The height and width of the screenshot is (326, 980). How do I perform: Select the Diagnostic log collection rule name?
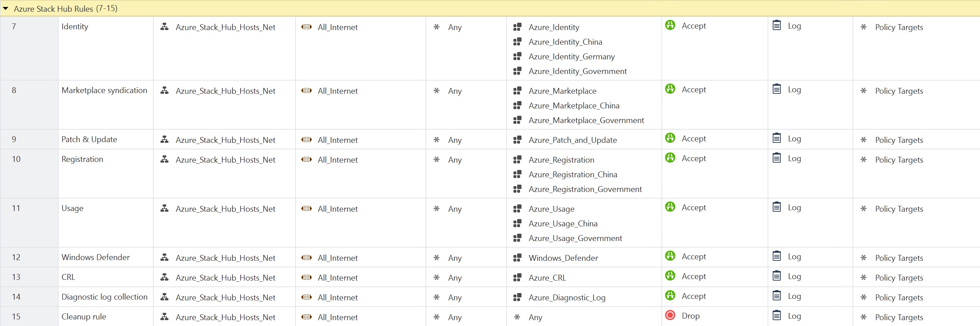(x=105, y=297)
